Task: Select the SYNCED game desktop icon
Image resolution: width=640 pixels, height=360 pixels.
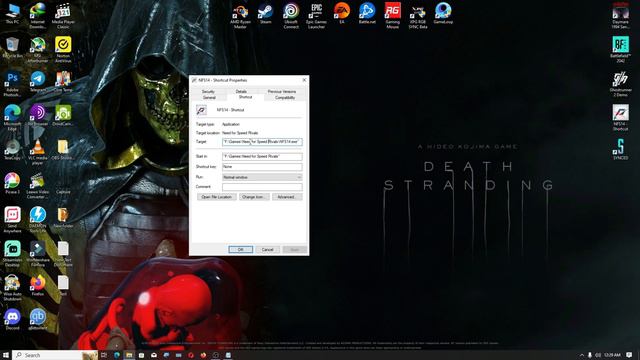Action: click(620, 149)
